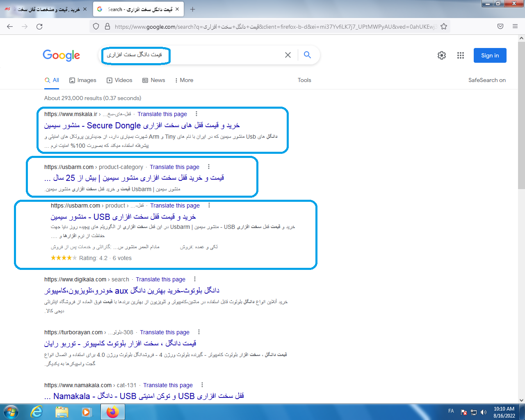Go back with the browser back arrow

point(10,26)
